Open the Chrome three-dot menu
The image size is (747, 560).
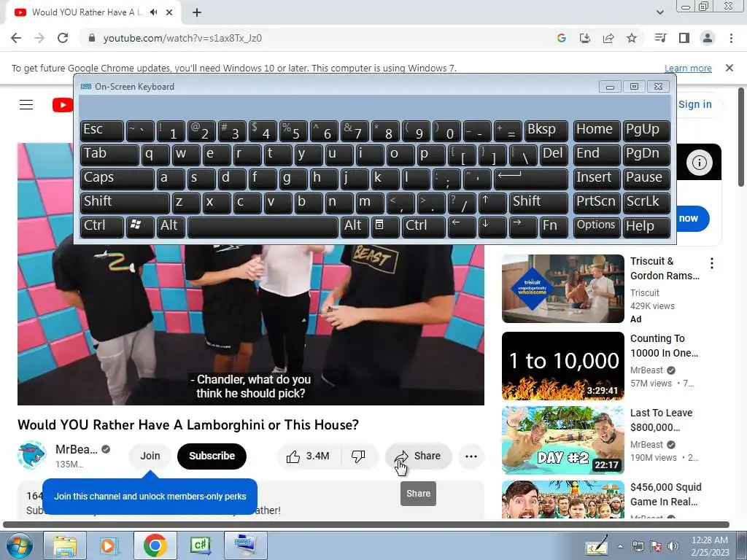(731, 38)
